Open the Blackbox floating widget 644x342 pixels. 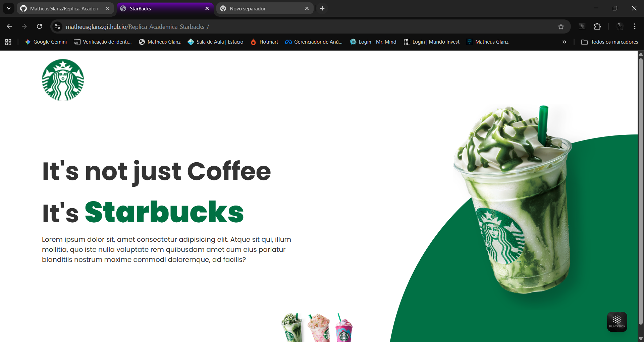click(617, 322)
